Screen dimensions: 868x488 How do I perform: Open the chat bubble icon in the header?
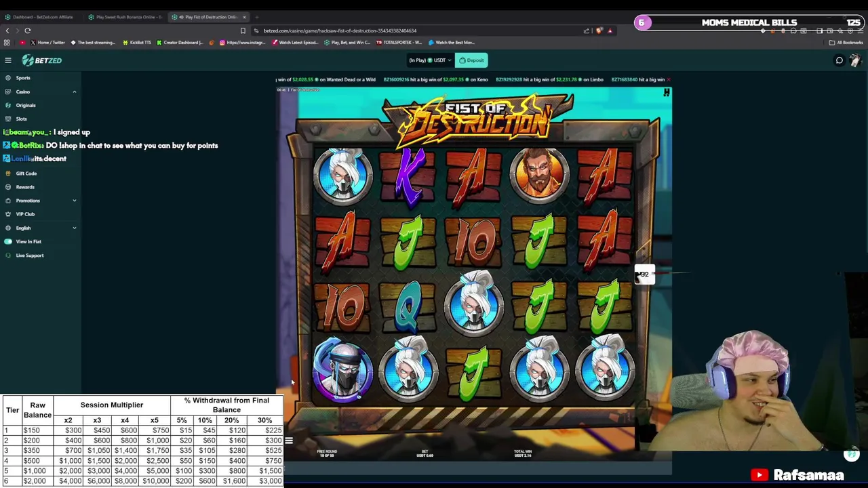(x=839, y=60)
